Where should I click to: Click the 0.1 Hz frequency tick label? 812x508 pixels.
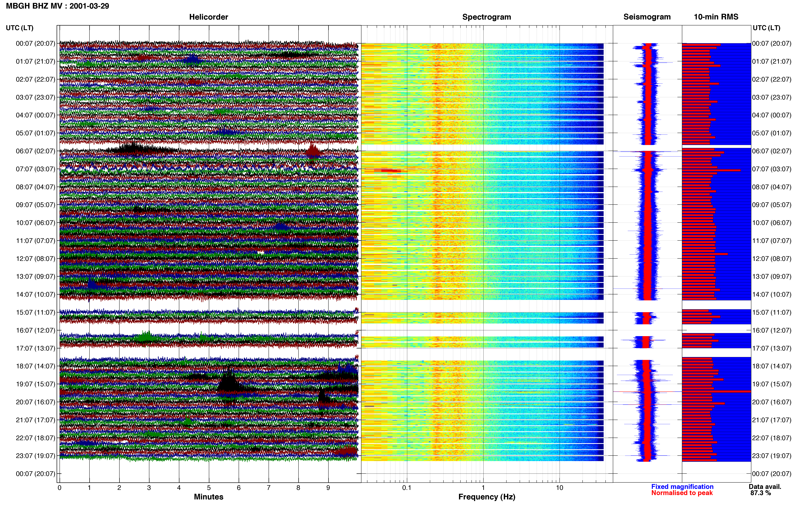[407, 488]
